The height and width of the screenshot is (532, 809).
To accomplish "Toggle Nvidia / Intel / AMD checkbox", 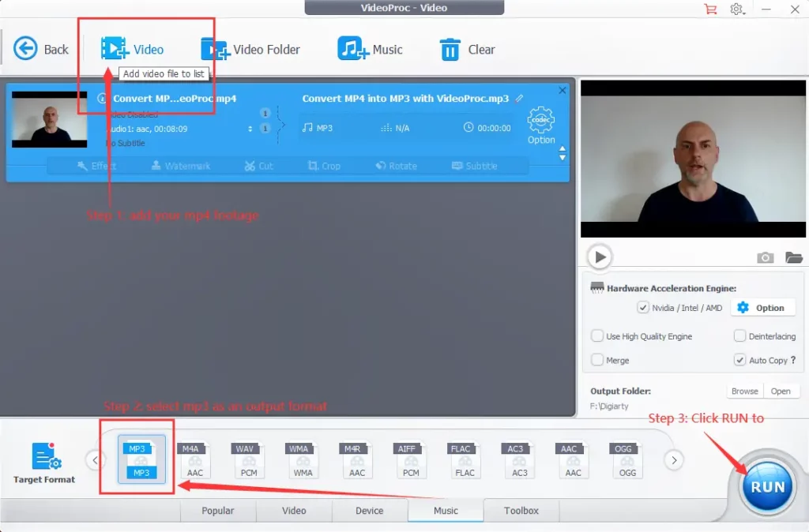I will pyautogui.click(x=642, y=308).
